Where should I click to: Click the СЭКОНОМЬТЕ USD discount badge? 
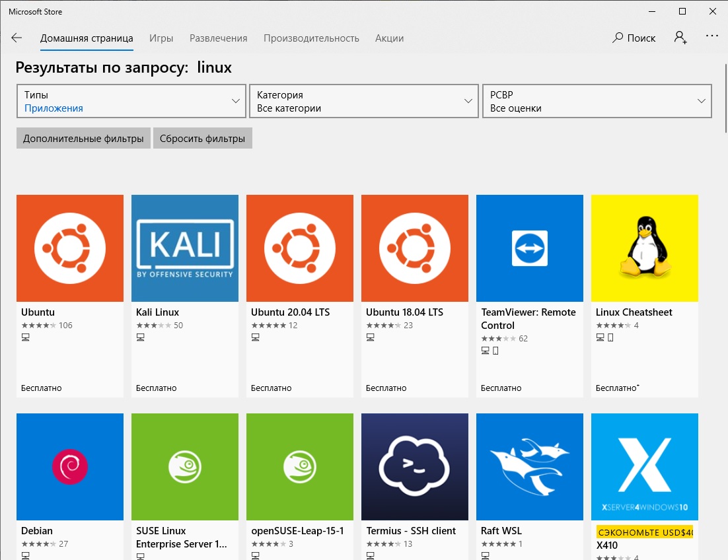coord(645,532)
